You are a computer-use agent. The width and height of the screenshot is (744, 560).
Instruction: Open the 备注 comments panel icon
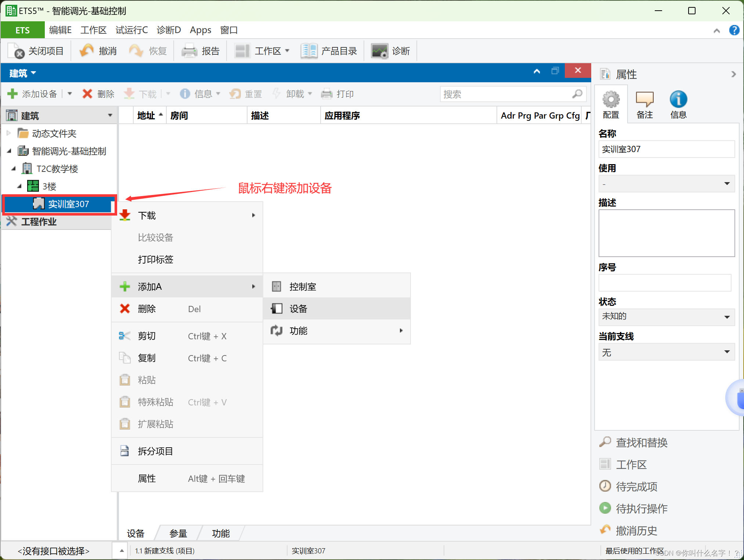[644, 99]
